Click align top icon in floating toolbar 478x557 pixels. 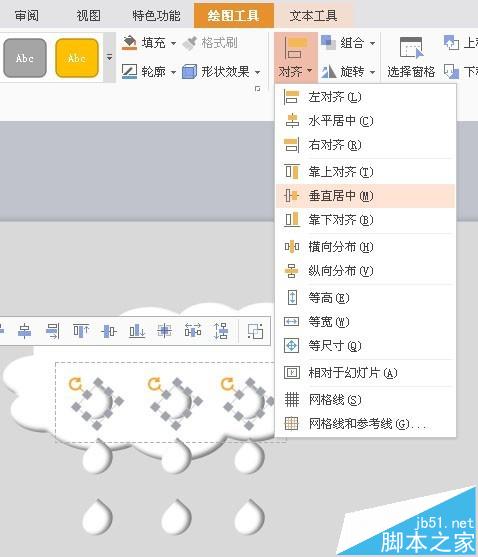pyautogui.click(x=81, y=331)
